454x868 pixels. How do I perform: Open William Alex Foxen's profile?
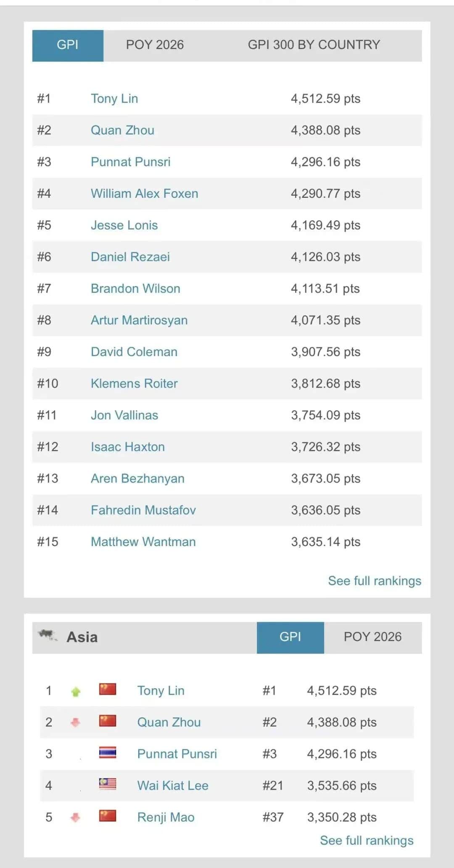[x=144, y=194]
